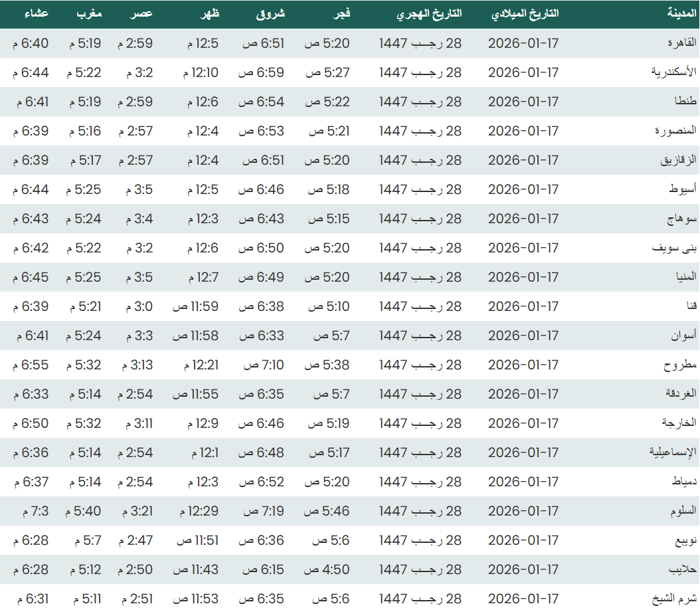
Task: Select the Asr time 2:47 م for نويبع
Action: point(135,540)
